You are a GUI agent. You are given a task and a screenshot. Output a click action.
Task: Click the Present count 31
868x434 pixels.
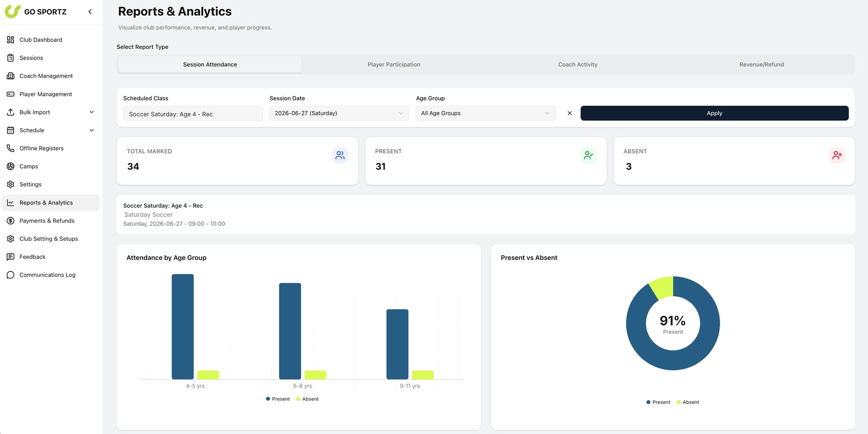381,167
